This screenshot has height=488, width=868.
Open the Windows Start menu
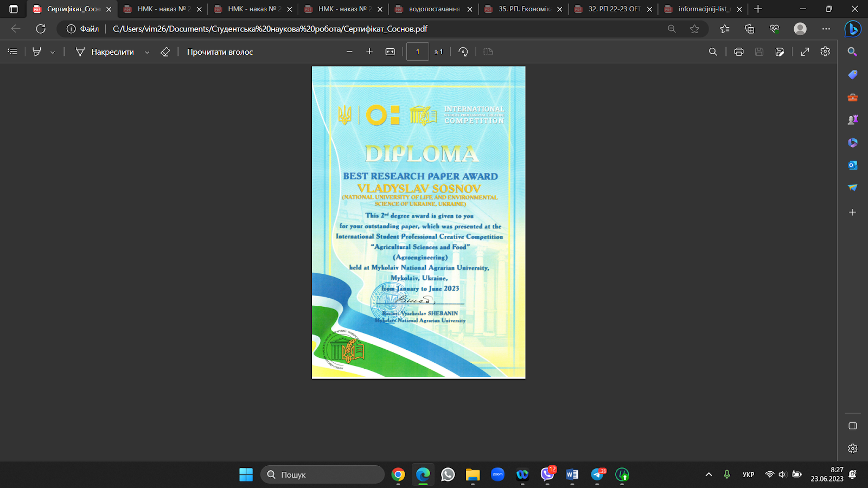point(246,474)
